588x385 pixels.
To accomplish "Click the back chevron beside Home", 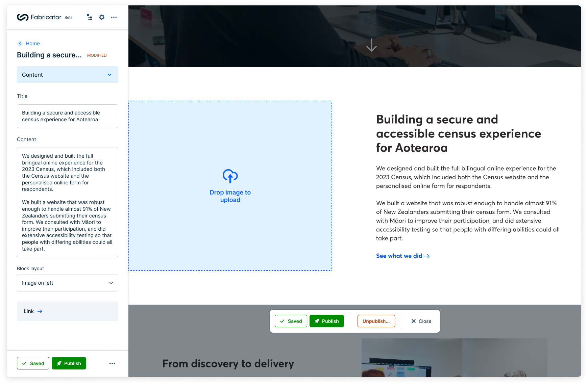I will 20,44.
